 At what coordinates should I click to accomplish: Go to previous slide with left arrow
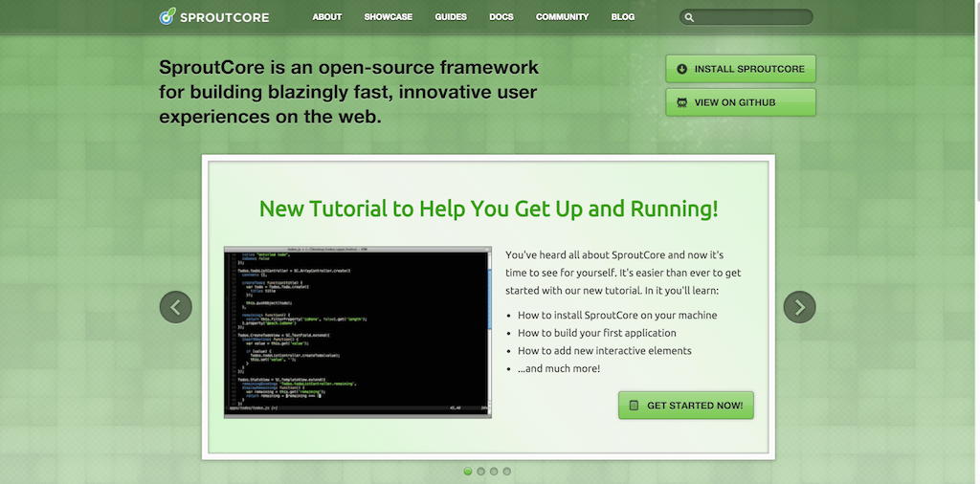coord(176,307)
